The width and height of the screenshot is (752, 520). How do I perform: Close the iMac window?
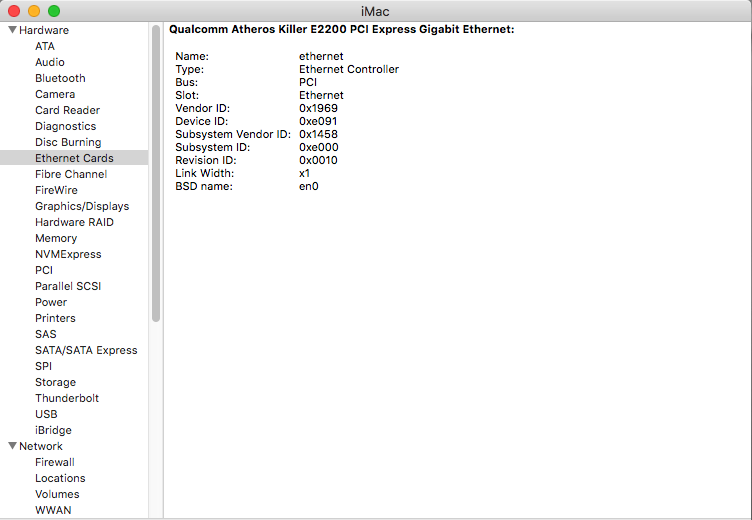pyautogui.click(x=14, y=11)
